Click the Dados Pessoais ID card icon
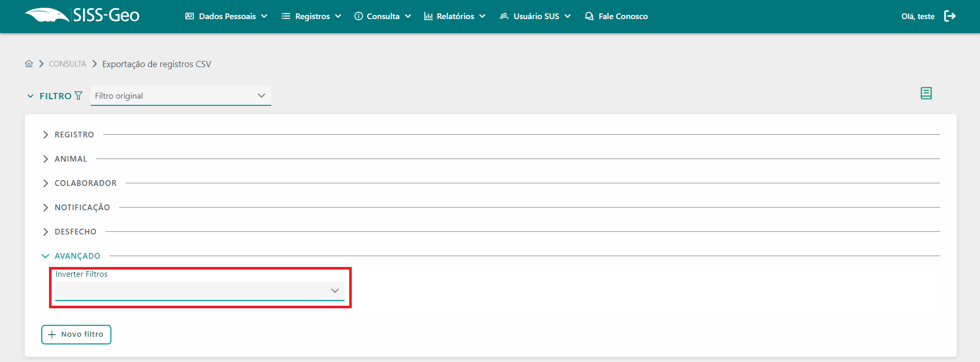The width and height of the screenshot is (980, 362). point(189,16)
